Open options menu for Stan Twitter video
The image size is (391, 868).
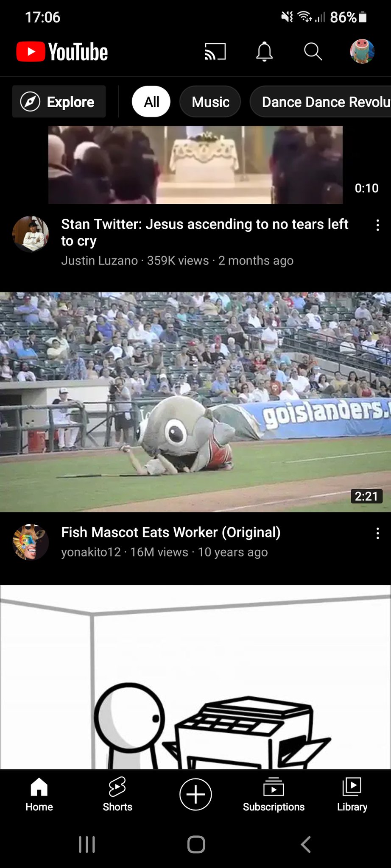[377, 225]
